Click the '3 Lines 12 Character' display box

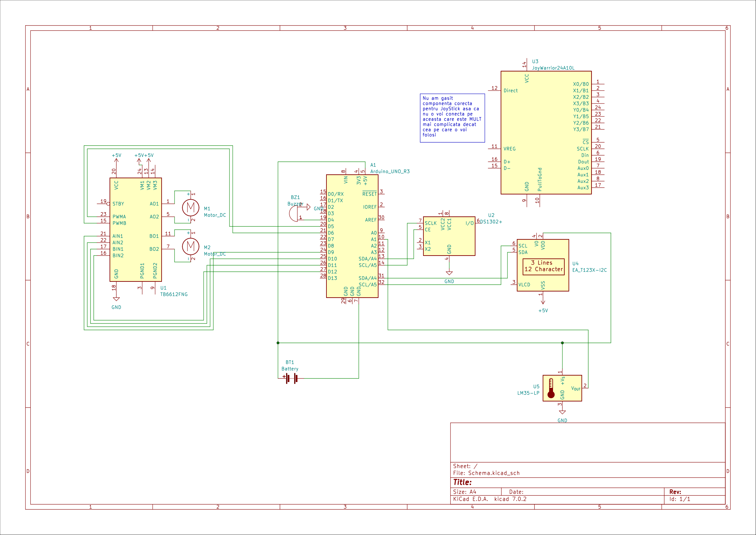[x=544, y=266]
